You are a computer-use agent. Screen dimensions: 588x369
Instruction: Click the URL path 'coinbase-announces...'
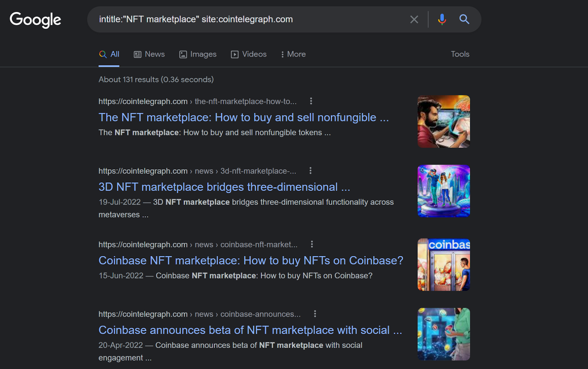click(x=261, y=314)
